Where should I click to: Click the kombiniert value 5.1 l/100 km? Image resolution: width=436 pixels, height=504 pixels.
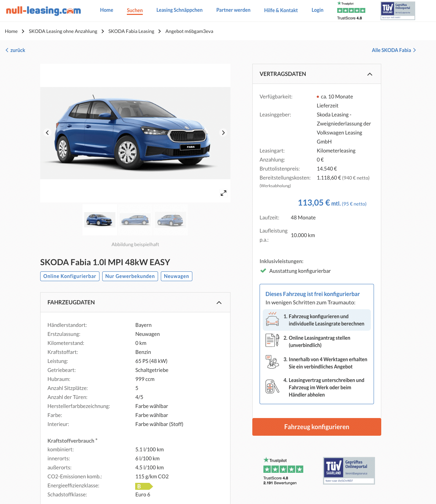tap(149, 450)
